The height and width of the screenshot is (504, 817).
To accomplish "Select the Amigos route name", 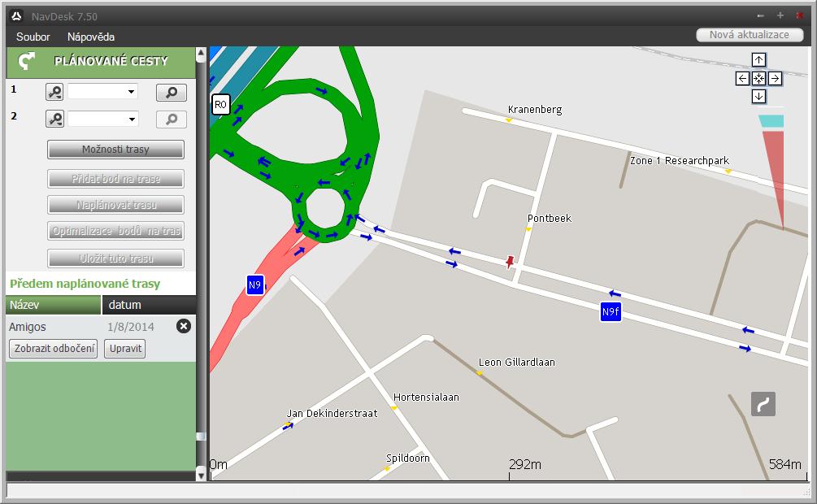I will (x=28, y=327).
